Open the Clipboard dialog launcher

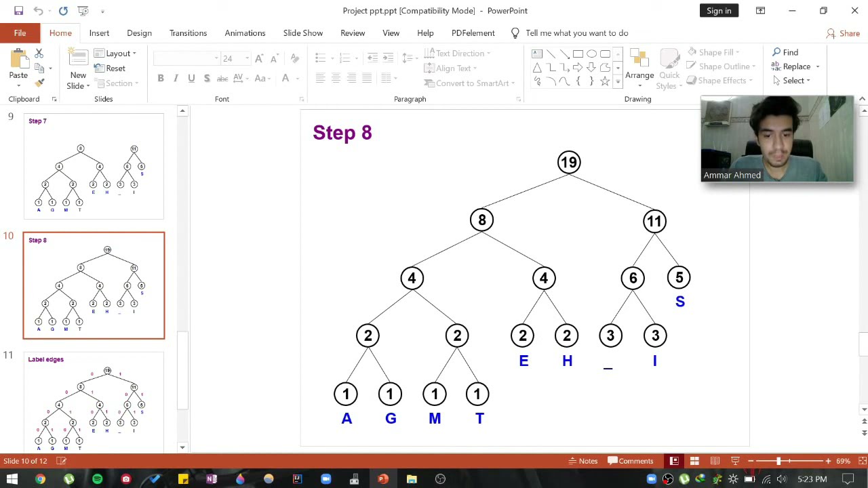tap(54, 100)
